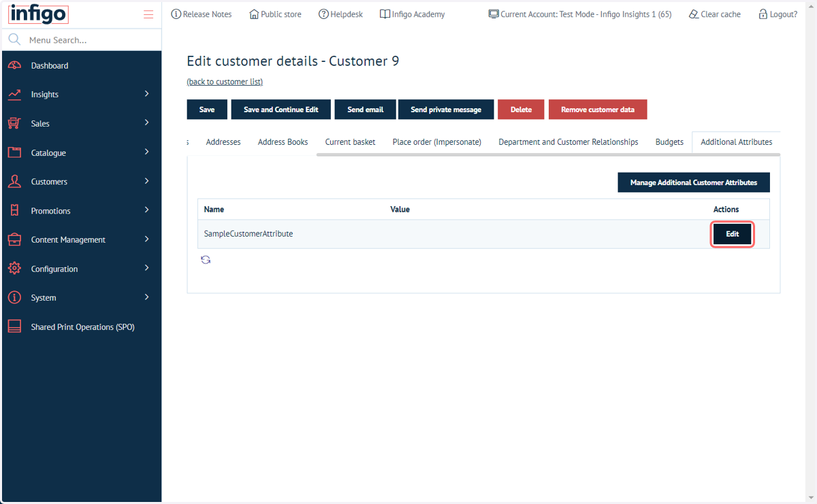Expand the Promotions menu chevron
817x504 pixels.
146,210
